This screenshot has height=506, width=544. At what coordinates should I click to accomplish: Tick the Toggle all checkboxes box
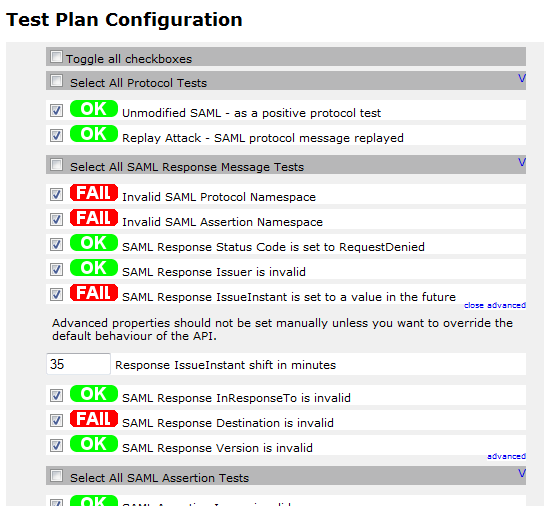(x=56, y=57)
